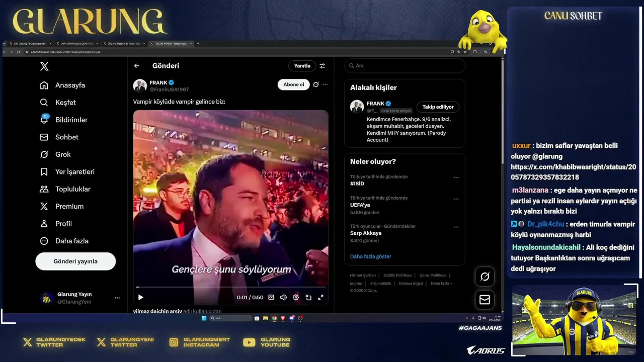Bookmark this page with the star icon
644x362 pixels.
click(x=465, y=52)
